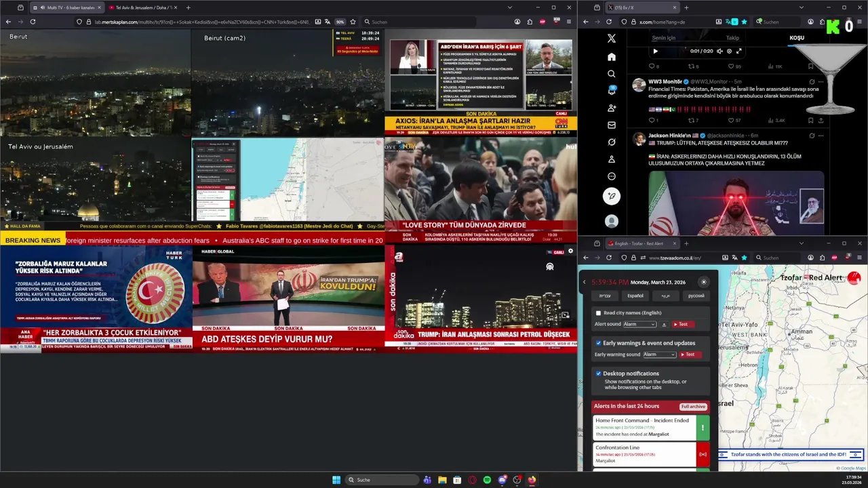This screenshot has height=488, width=868.
Task: Open File Explorer from taskbar
Action: tap(442, 480)
